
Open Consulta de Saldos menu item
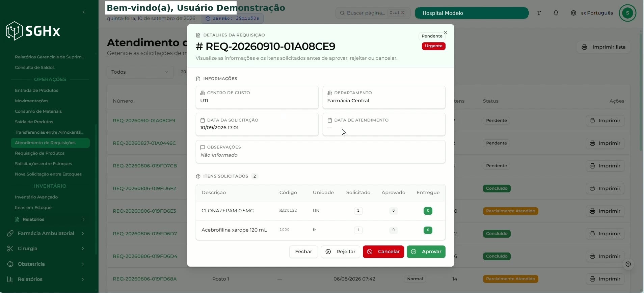point(35,68)
